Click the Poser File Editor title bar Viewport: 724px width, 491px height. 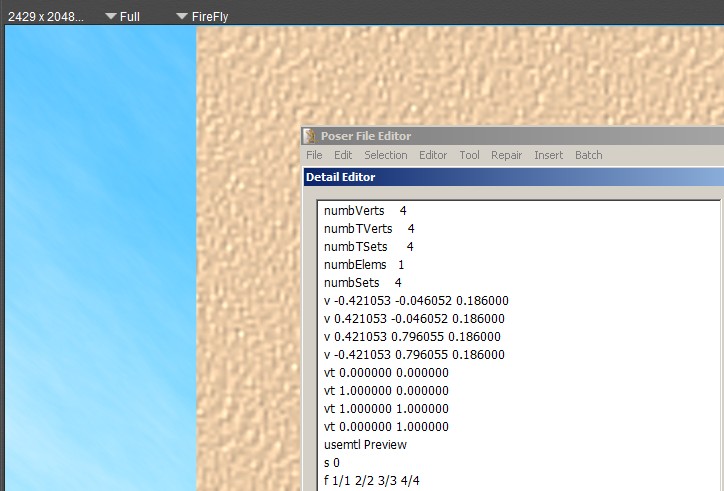click(x=513, y=136)
